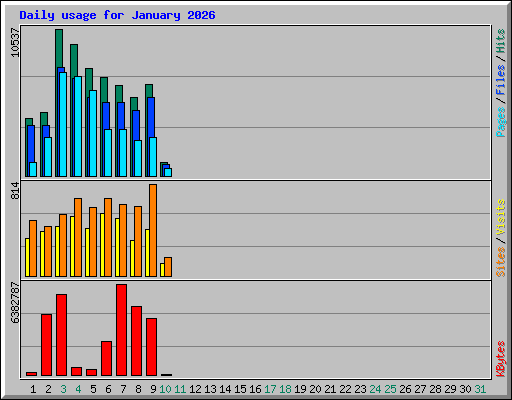Click the green day '25' label on the x-axis

pos(390,389)
